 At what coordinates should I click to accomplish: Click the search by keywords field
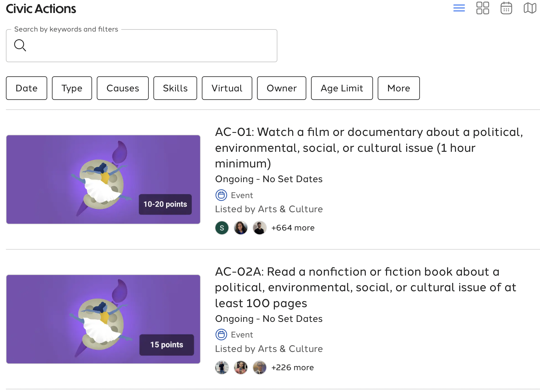pyautogui.click(x=148, y=46)
